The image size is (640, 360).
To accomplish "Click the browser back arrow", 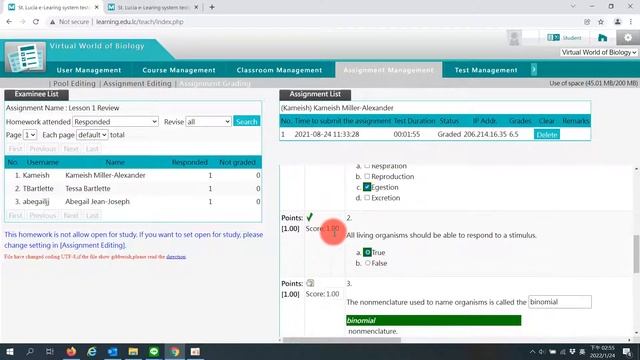I will [x=9, y=22].
